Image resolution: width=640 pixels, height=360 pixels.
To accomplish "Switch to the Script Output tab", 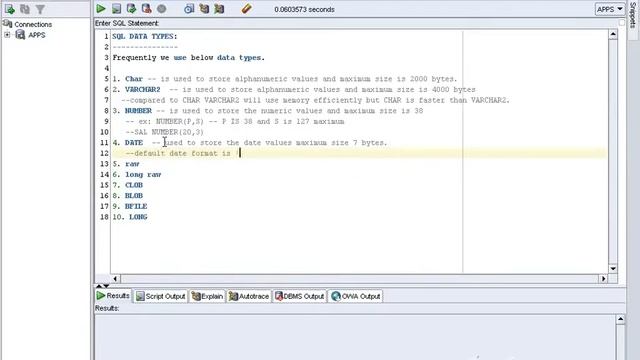I will (160, 296).
